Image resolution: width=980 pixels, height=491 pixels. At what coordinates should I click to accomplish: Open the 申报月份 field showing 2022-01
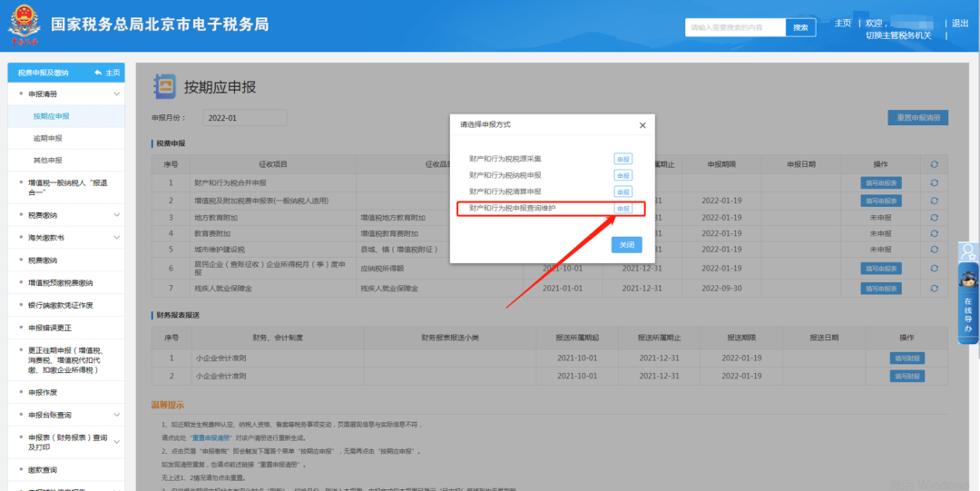coord(244,118)
